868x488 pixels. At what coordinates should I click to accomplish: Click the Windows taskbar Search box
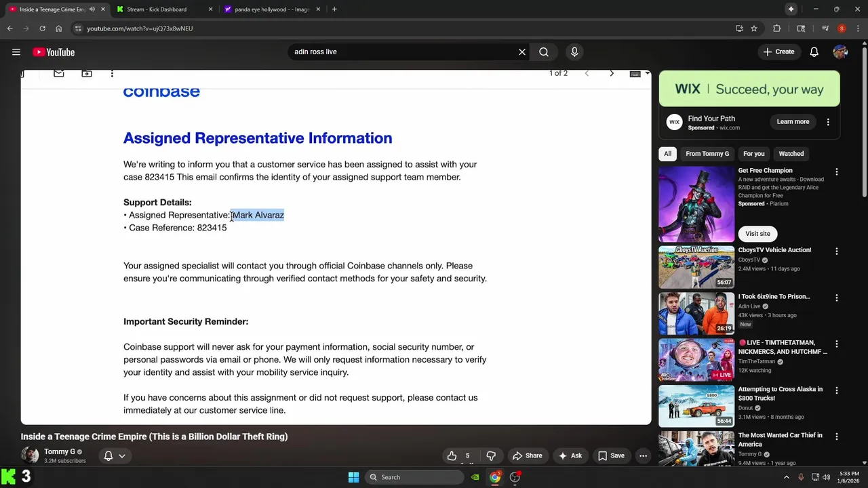(x=415, y=477)
